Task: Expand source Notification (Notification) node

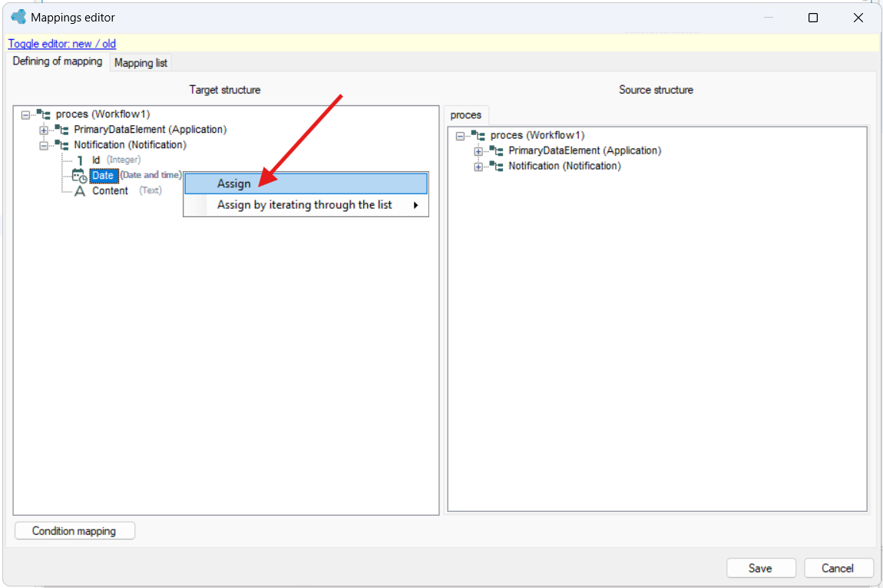Action: [478, 167]
